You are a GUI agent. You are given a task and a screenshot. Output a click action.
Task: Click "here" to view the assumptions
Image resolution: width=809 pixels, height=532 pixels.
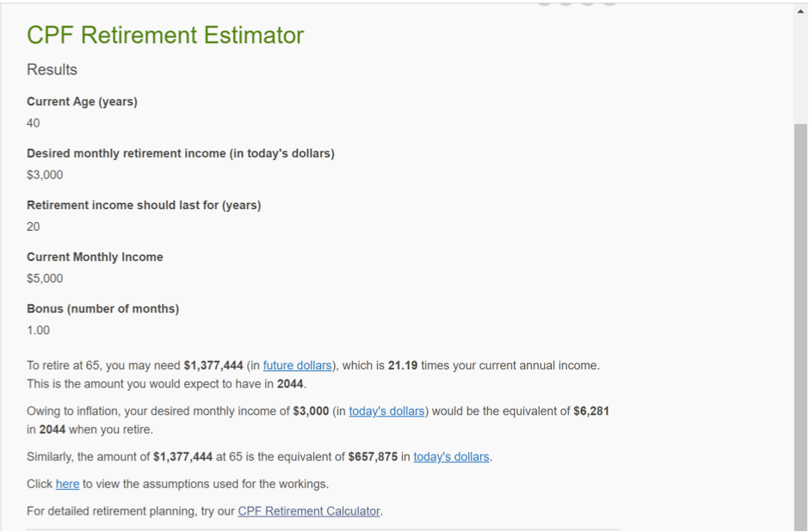pos(68,484)
